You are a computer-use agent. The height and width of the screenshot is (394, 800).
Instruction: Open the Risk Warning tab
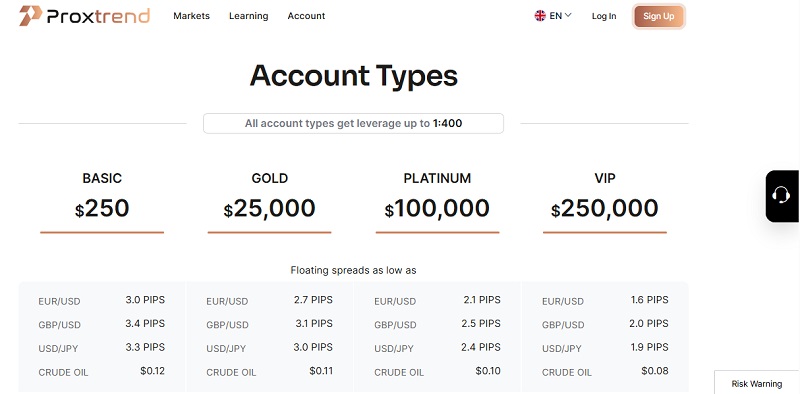[x=757, y=384]
